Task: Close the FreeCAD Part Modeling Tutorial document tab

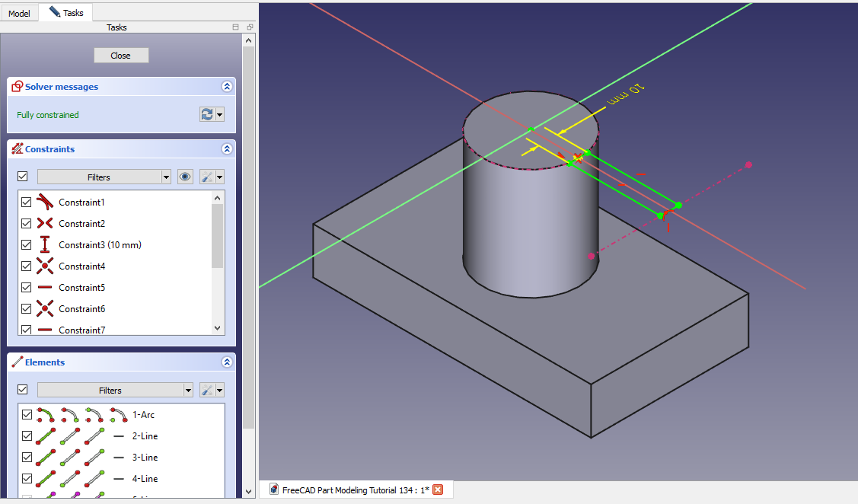Action: tap(438, 490)
